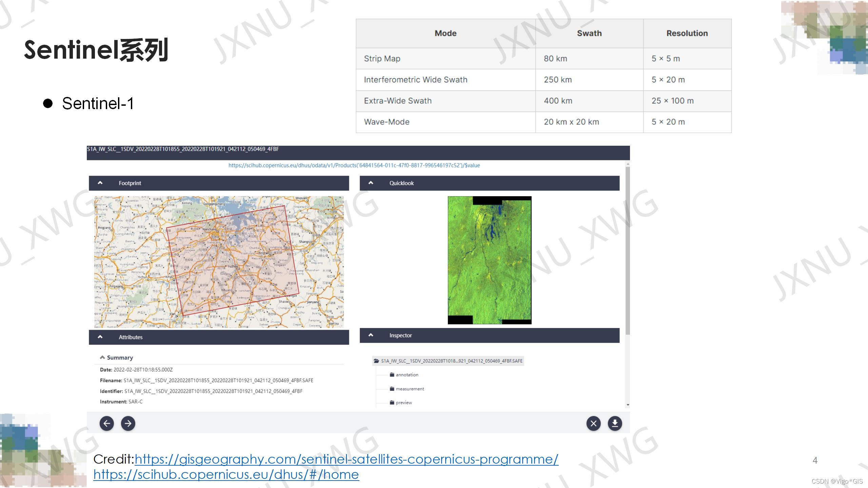Open the scihub product $value download link
Image resolution: width=868 pixels, height=488 pixels.
354,165
